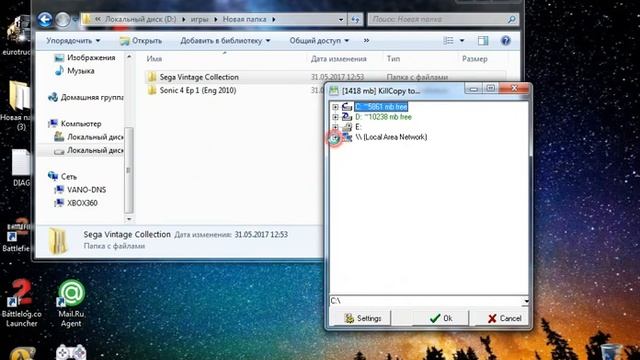
Task: Select Компьютер in navigation pane
Action: point(74,123)
